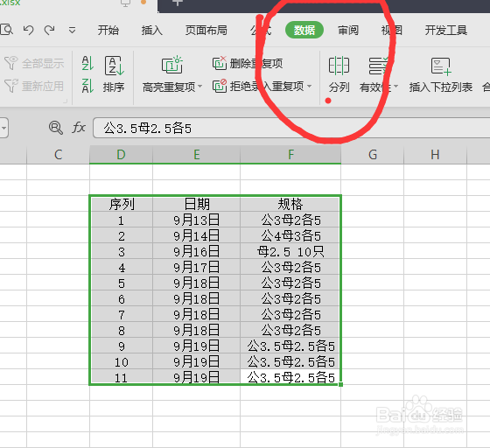Image resolution: width=490 pixels, height=448 pixels.
Task: Click the 序列 header cell
Action: pos(122,204)
